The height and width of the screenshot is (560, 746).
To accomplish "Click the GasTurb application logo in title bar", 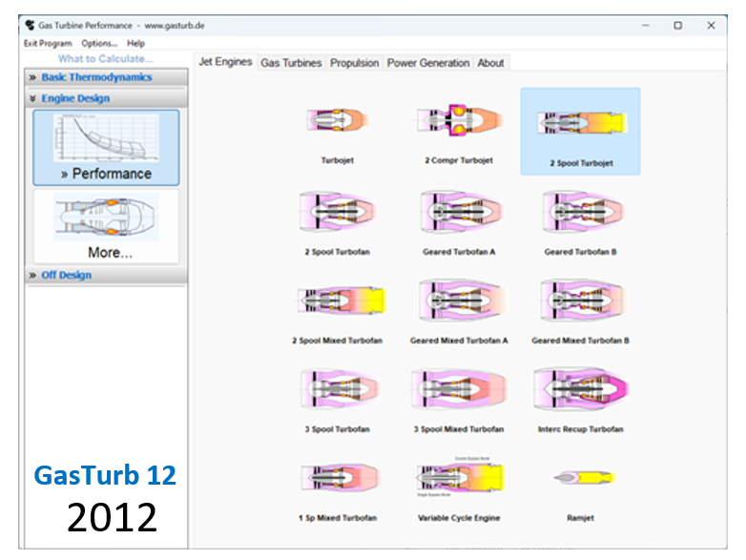I will [31, 25].
